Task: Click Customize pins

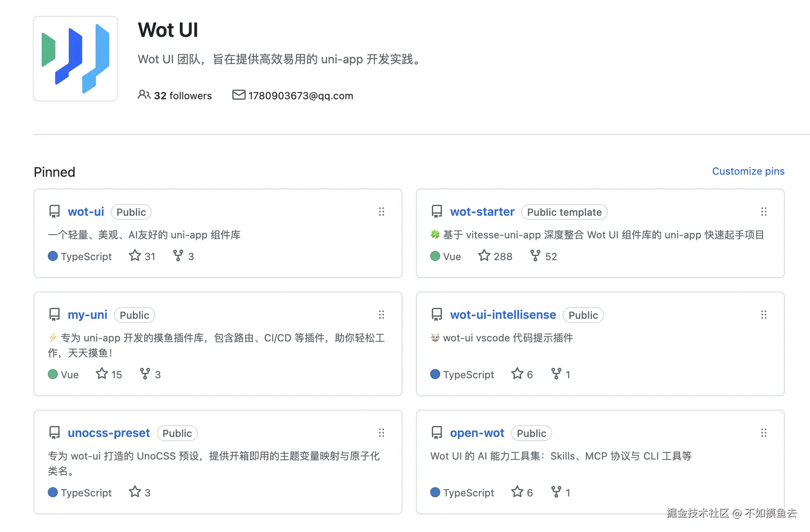Action: pos(748,171)
